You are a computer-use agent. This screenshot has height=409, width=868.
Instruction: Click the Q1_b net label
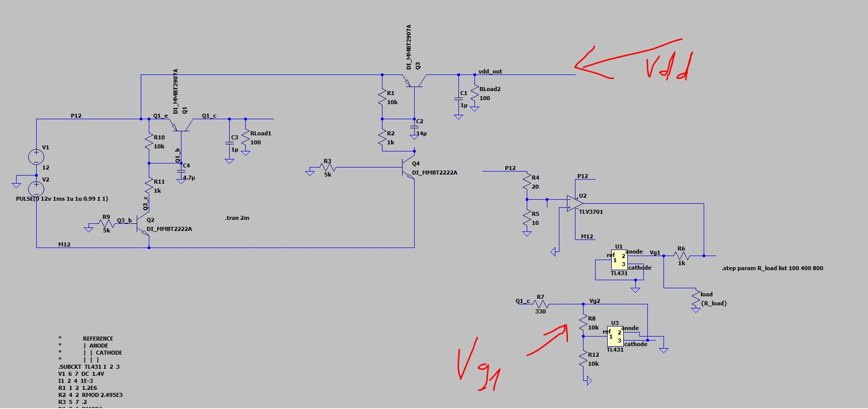(177, 155)
